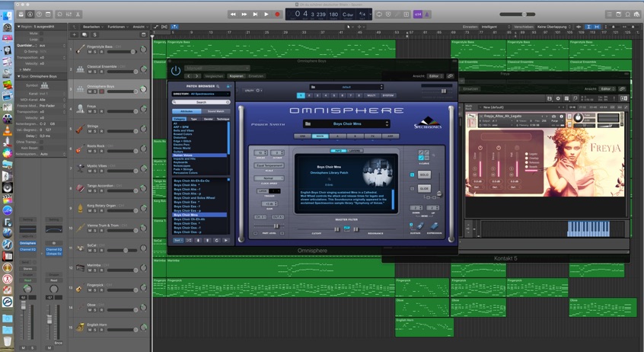The width and height of the screenshot is (644, 352).
Task: Click the duplicate track button next to plus
Action: pyautogui.click(x=84, y=34)
